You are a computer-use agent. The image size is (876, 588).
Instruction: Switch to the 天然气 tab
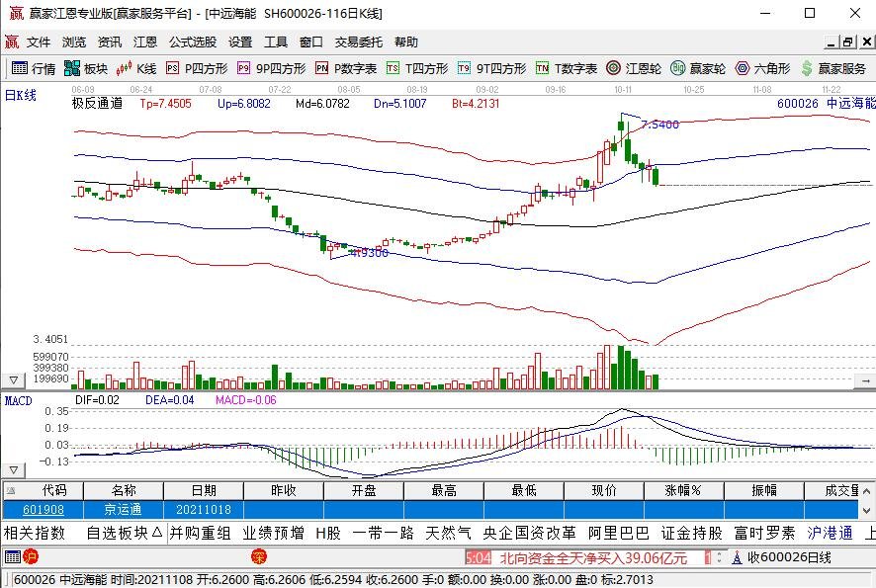(448, 534)
